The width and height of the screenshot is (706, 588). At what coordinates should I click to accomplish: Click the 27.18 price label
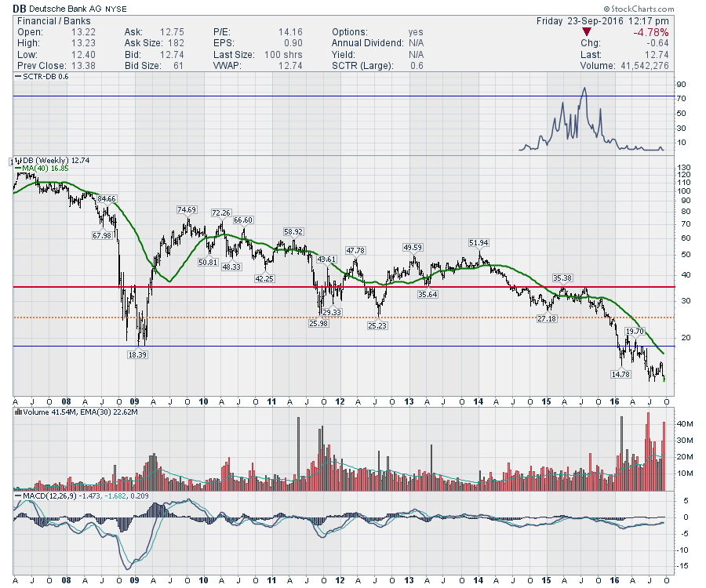547,318
